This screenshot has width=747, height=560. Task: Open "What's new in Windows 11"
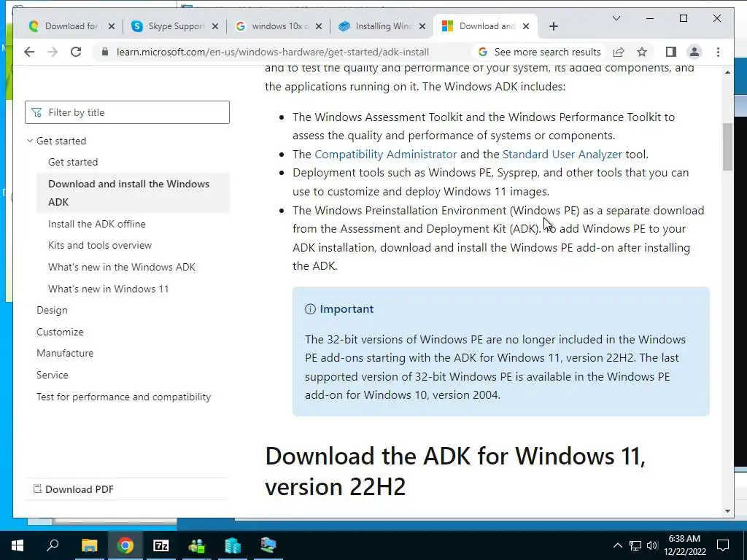click(x=108, y=289)
